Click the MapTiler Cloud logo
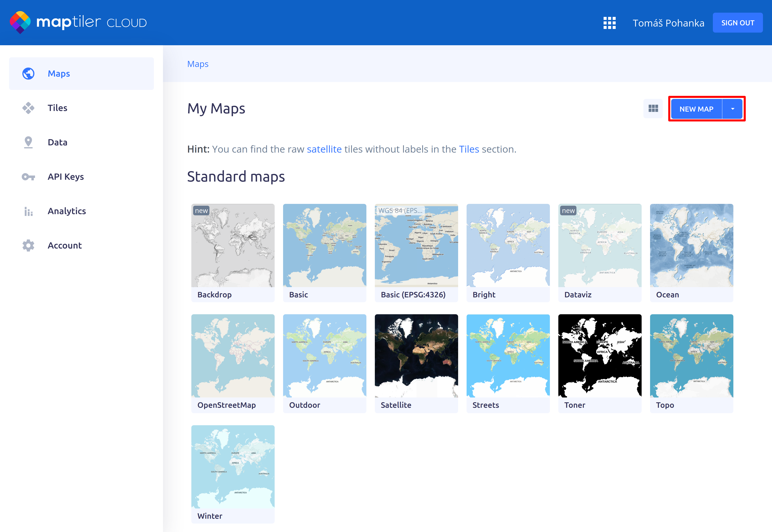This screenshot has height=532, width=772. (x=78, y=22)
